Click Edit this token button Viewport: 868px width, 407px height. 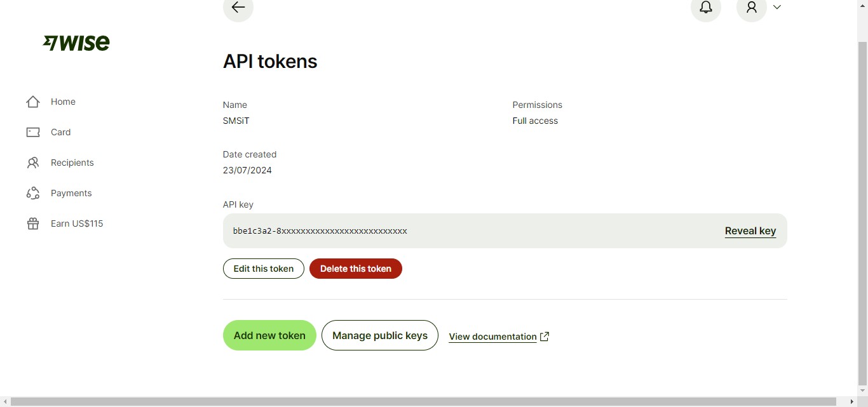pyautogui.click(x=263, y=269)
